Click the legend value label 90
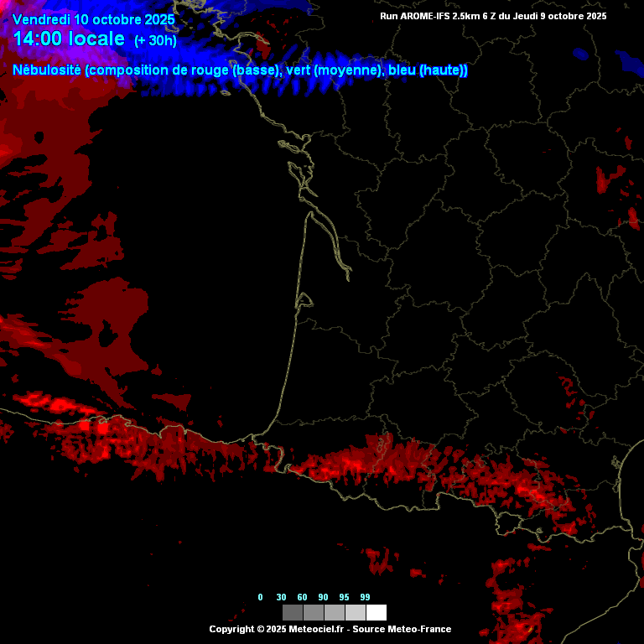This screenshot has width=644, height=644. coord(324,597)
